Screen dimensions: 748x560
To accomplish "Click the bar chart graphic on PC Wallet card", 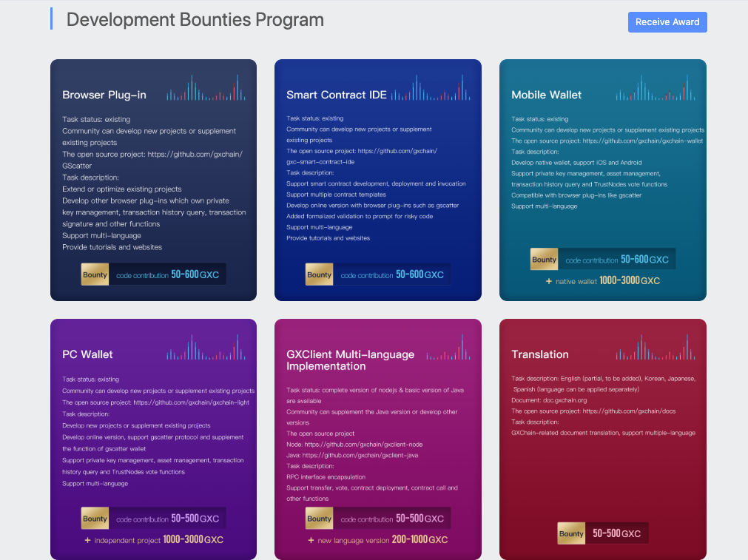I will point(206,347).
